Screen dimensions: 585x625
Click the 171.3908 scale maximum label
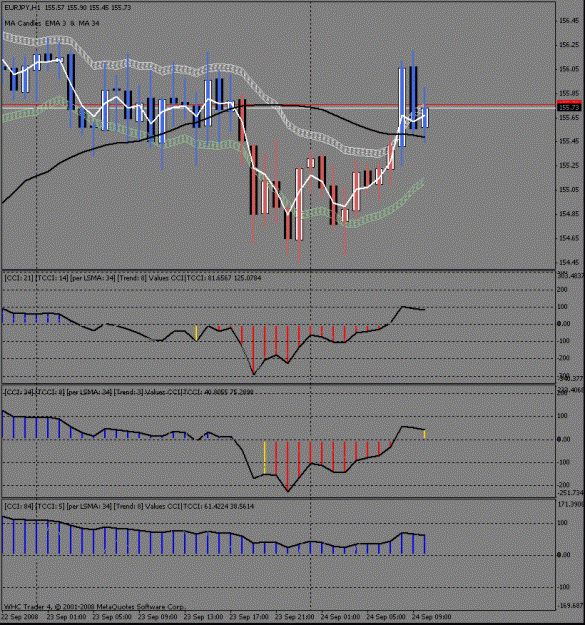coord(571,505)
